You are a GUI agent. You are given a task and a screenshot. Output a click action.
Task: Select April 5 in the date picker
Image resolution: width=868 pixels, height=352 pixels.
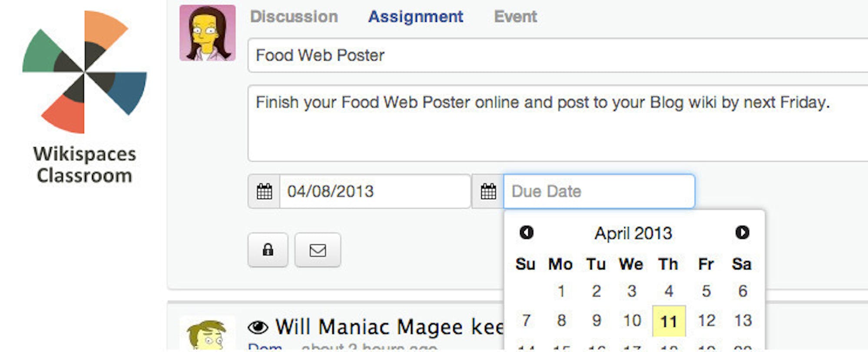point(706,291)
